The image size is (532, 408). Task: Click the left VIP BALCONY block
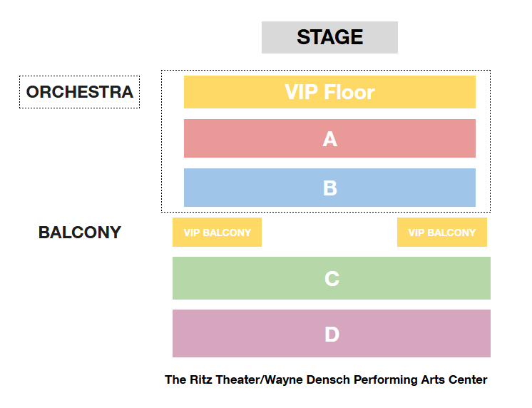[x=217, y=232]
